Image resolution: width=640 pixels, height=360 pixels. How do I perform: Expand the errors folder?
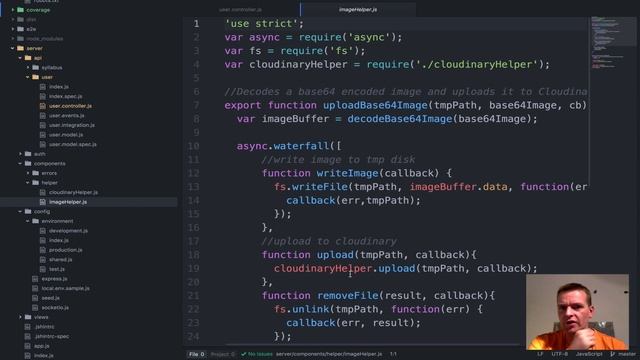tap(28, 173)
